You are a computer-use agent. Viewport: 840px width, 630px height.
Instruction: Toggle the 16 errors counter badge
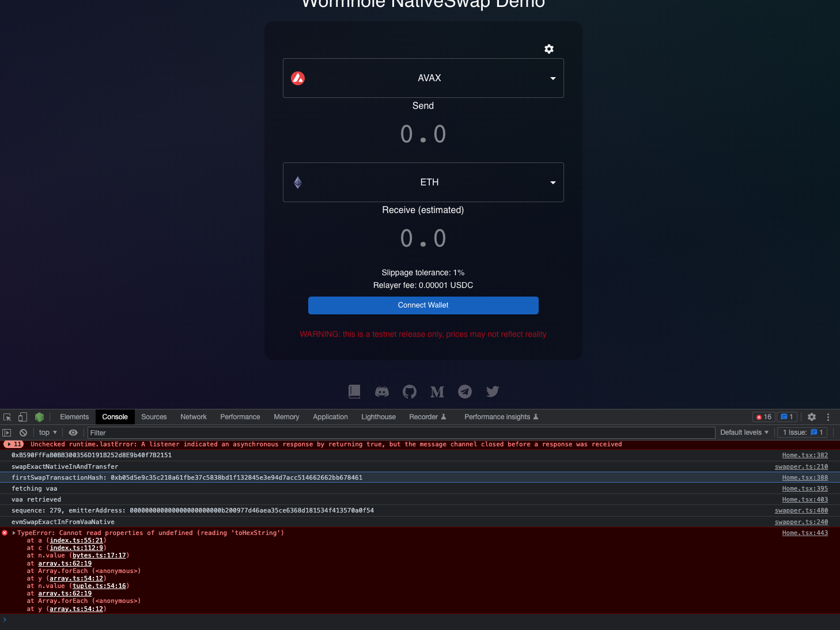pos(763,416)
